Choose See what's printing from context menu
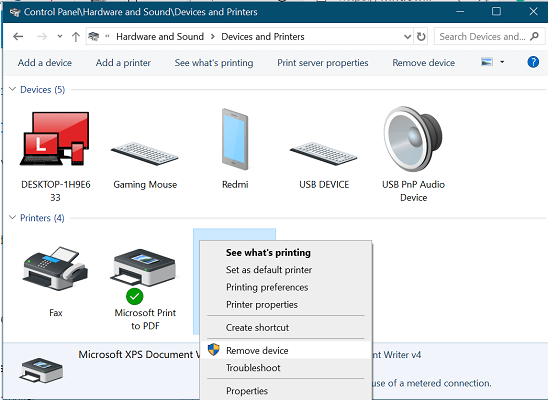548x400 pixels. [x=286, y=253]
